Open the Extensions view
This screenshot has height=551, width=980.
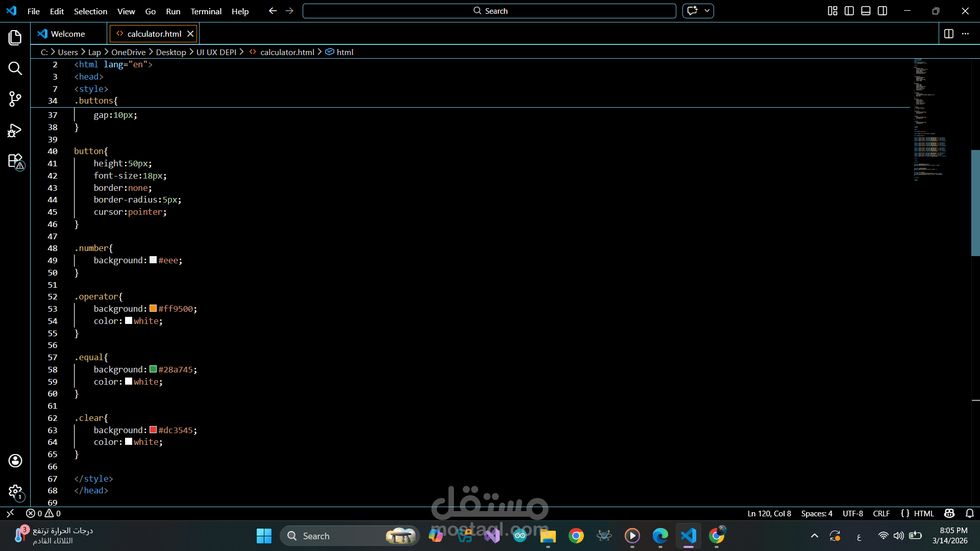[x=15, y=161]
